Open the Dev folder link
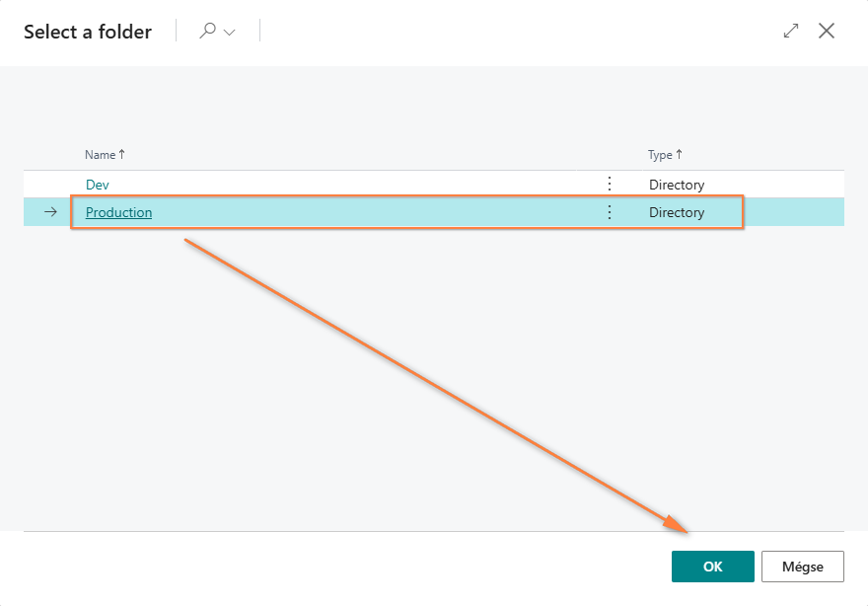This screenshot has height=606, width=868. pyautogui.click(x=98, y=185)
